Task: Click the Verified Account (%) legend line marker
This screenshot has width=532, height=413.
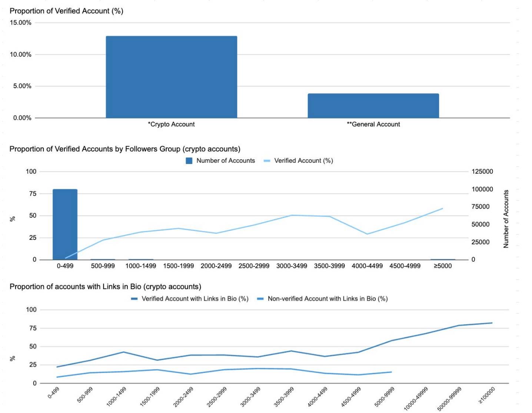Action: click(x=267, y=161)
